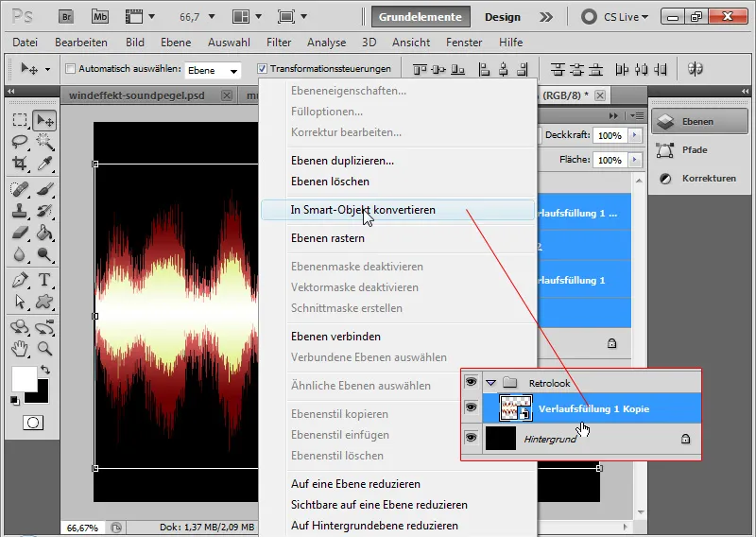This screenshot has width=756, height=537.
Task: Click the white foreground color swatch
Action: click(x=23, y=378)
